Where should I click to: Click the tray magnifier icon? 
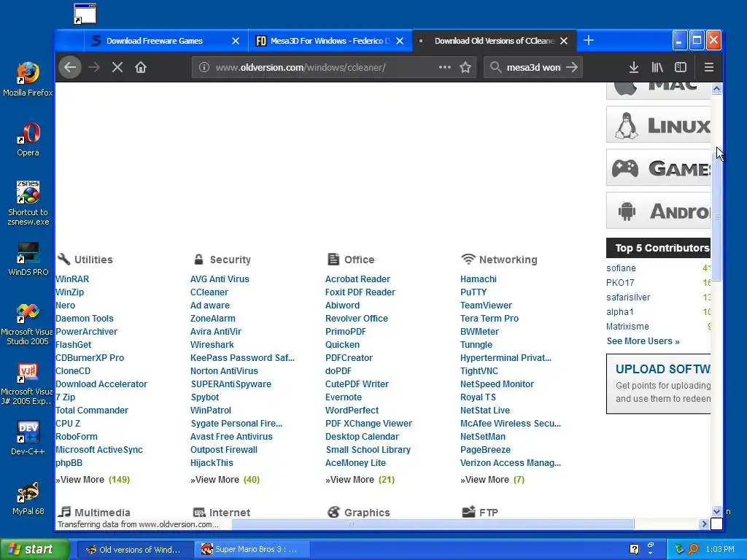694,549
